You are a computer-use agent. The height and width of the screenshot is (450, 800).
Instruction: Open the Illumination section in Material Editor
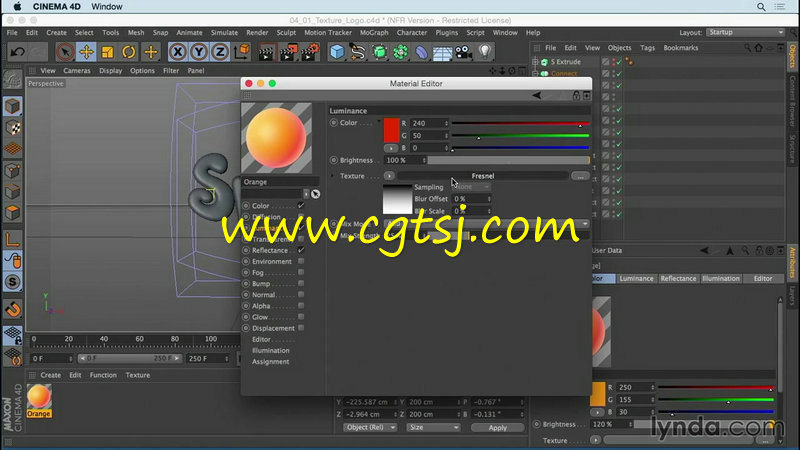point(270,351)
